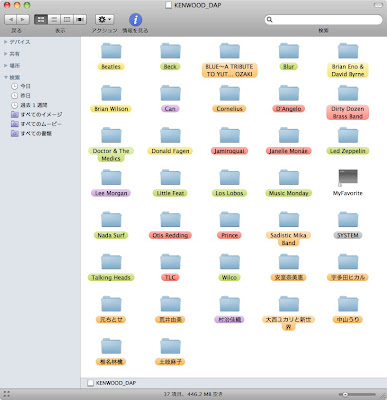Select the Nada Surf folder icon
This screenshot has height=400, width=387.
coord(111,220)
